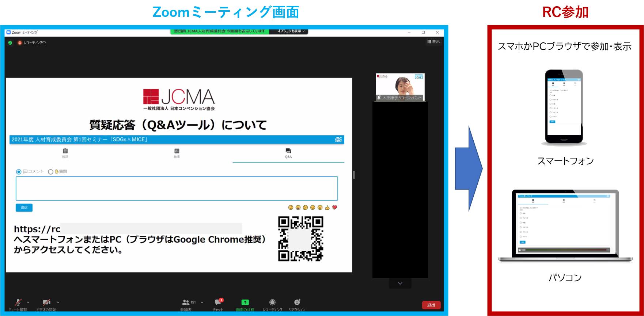Click the angry face emoji
Viewport: 644px width, 316px height.
(x=320, y=208)
